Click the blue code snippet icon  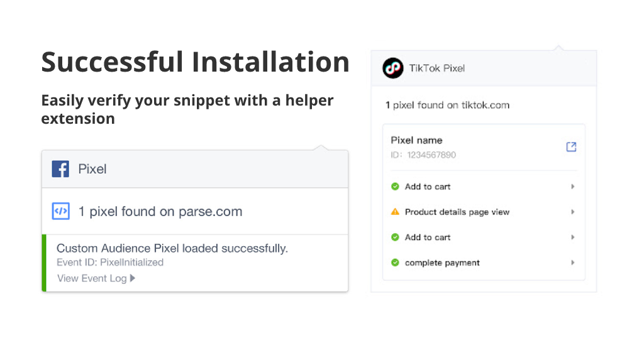point(61,211)
